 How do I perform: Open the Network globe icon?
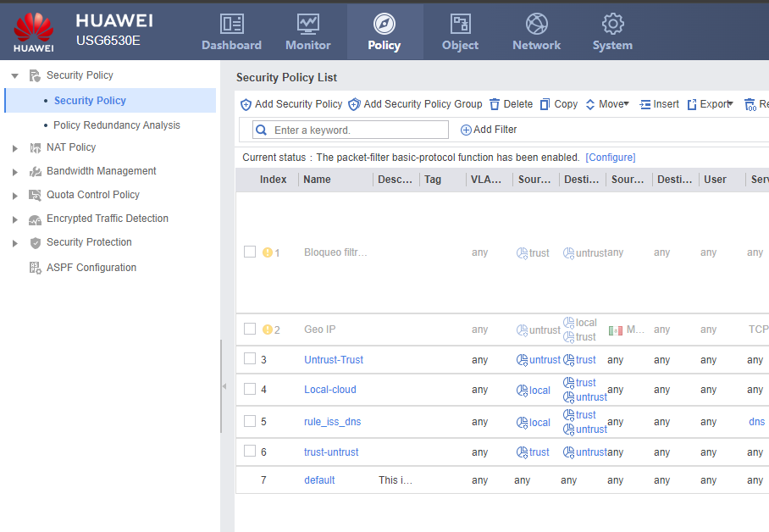coord(537,24)
